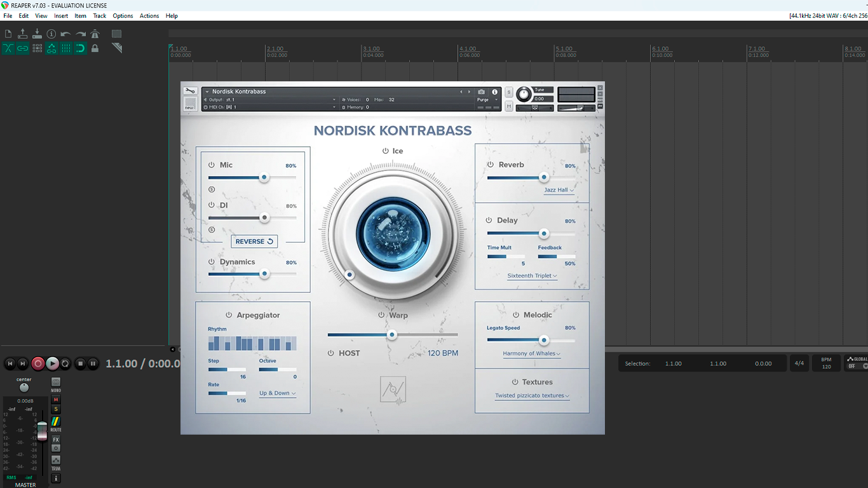Click the Kontakt camera snapshot icon
The image size is (868, 488).
click(x=481, y=92)
